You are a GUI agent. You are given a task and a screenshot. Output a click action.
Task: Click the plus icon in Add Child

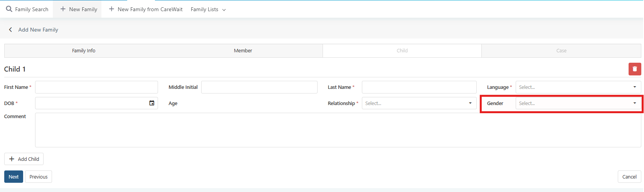click(x=12, y=159)
